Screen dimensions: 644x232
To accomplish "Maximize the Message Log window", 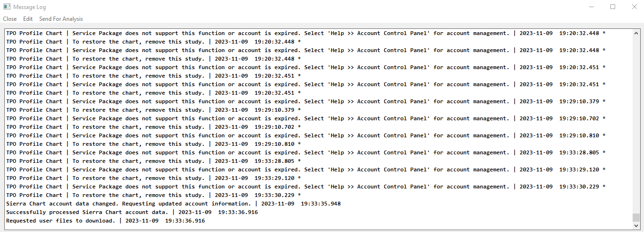I will (613, 7).
